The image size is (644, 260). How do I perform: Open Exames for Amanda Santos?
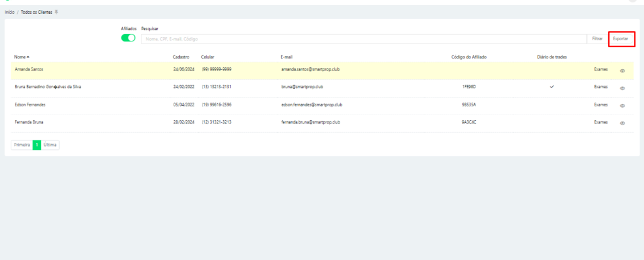pyautogui.click(x=601, y=69)
